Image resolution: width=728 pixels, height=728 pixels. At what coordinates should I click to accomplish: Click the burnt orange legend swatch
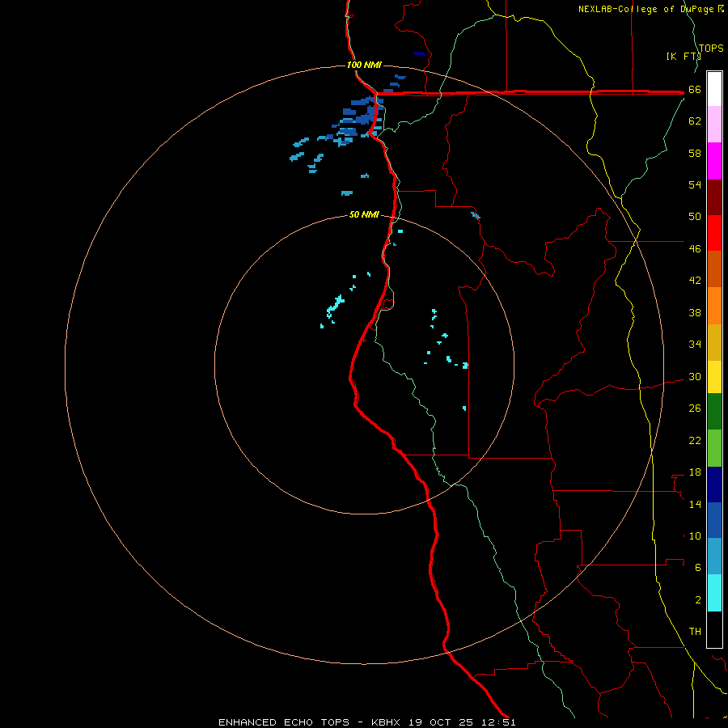point(714,269)
